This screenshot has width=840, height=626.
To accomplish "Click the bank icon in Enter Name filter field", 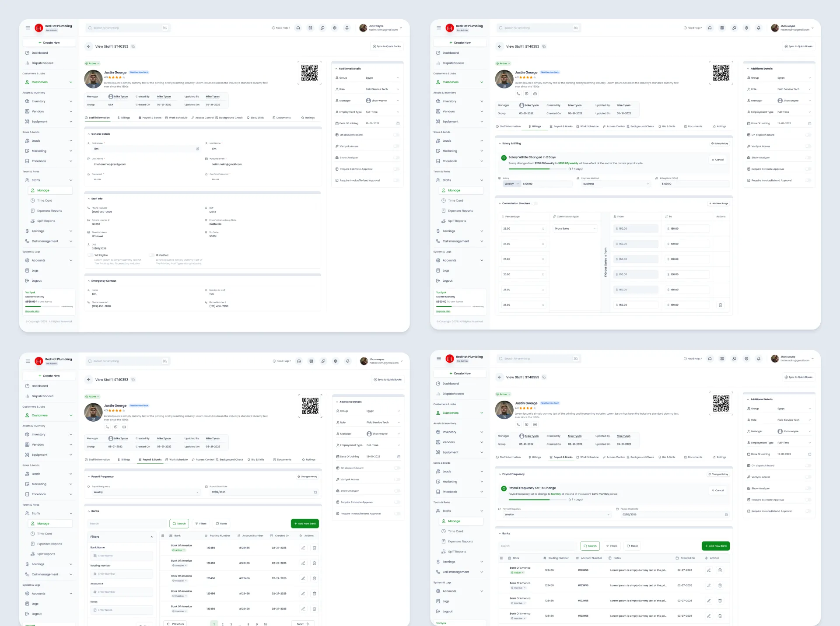I will click(x=95, y=556).
